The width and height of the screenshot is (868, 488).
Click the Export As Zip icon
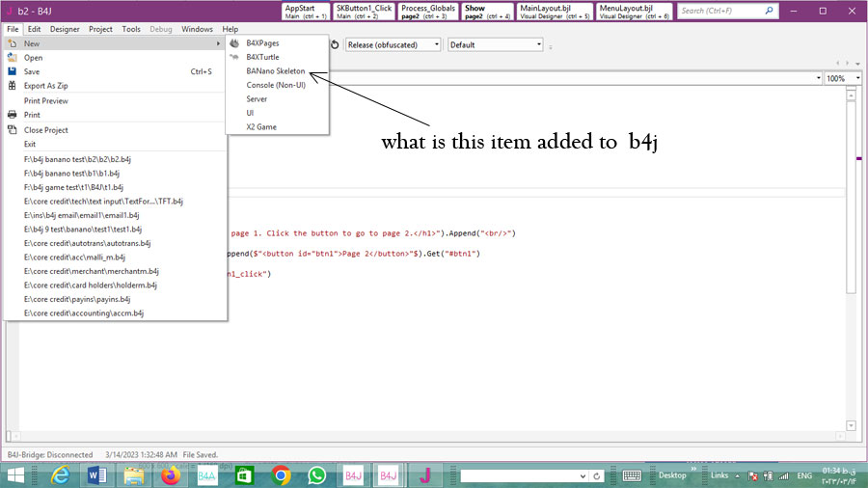tap(13, 85)
